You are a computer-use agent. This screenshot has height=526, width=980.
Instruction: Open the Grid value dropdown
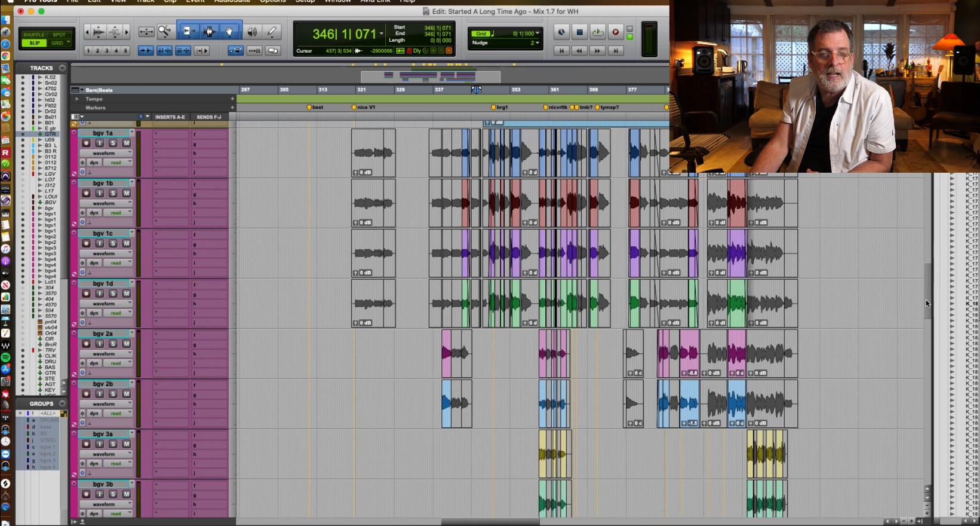537,33
